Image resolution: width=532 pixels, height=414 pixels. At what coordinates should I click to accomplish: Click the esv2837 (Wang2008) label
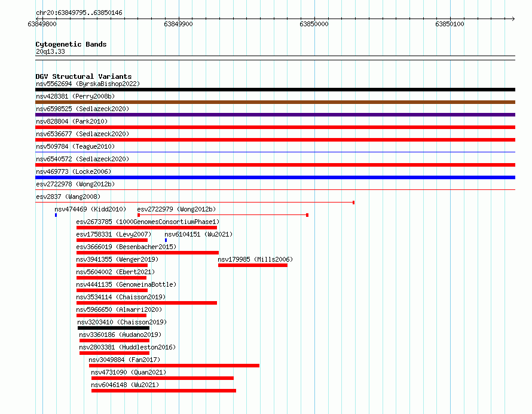tap(68, 197)
